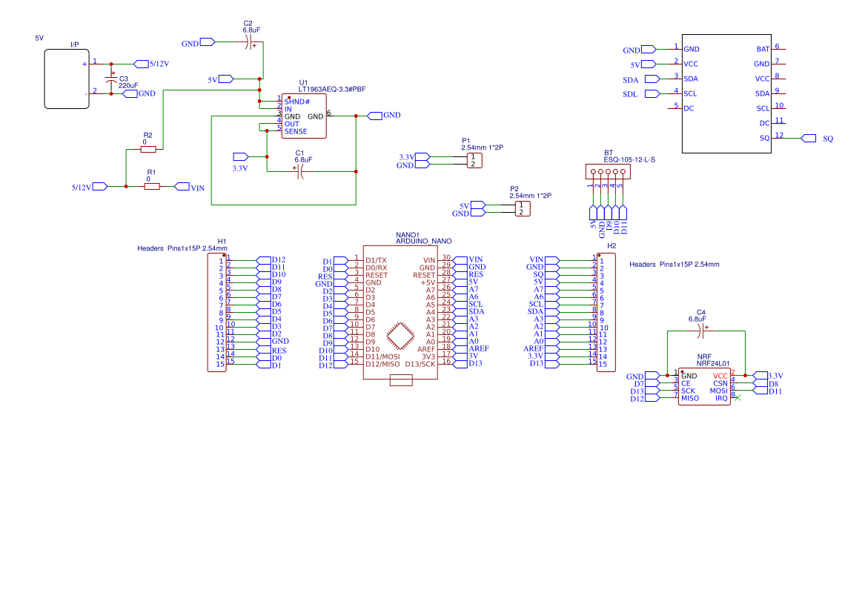The width and height of the screenshot is (868, 613).
Task: Select the P2 two-pin header symbol
Action: point(523,209)
